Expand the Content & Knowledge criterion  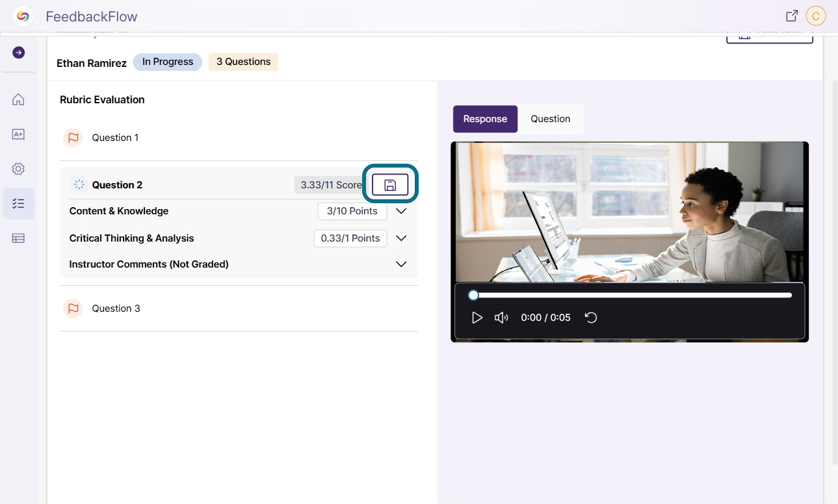point(401,211)
